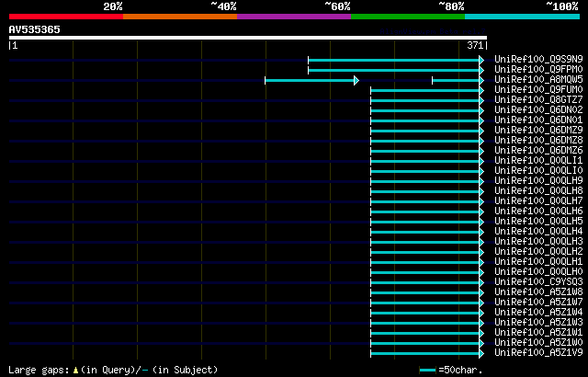This screenshot has width=588, height=377.
Task: Choose the UniRef100_Q6DN01 label
Action: [538, 120]
